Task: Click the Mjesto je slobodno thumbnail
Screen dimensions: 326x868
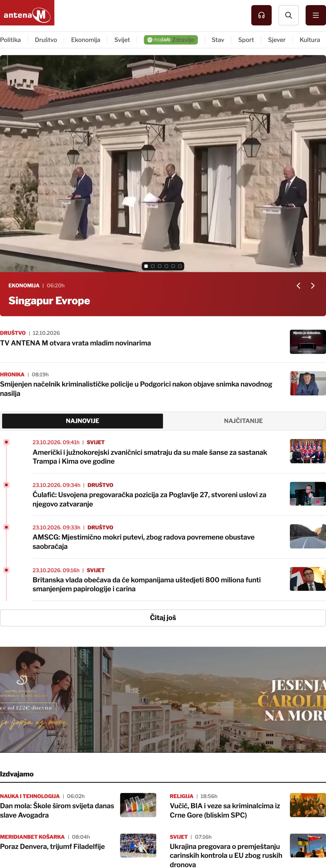Action: click(x=308, y=342)
